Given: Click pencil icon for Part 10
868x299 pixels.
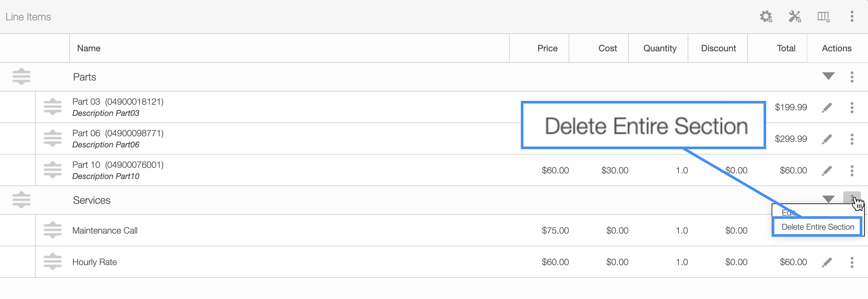Looking at the screenshot, I should point(827,170).
